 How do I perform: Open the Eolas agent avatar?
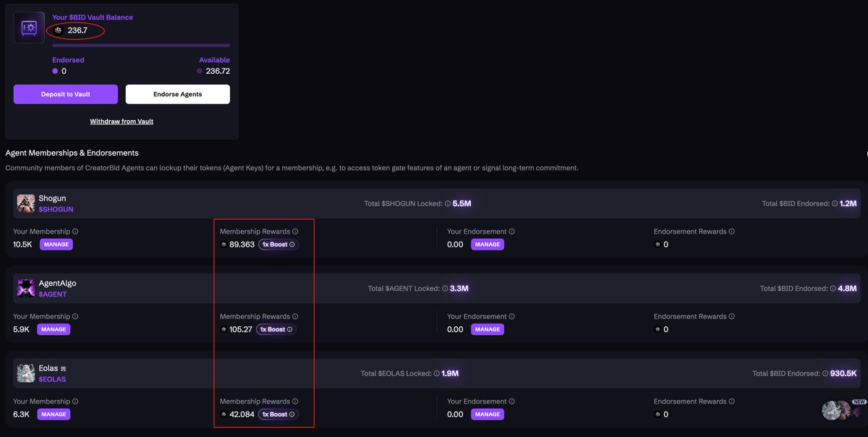[26, 373]
